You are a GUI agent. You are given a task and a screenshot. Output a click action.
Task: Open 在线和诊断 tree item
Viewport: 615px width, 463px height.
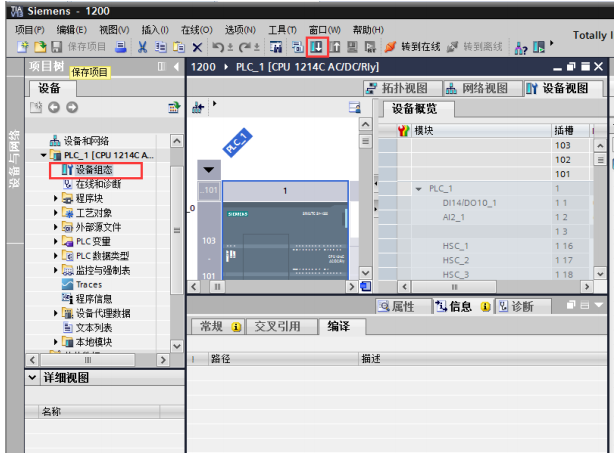(x=98, y=184)
